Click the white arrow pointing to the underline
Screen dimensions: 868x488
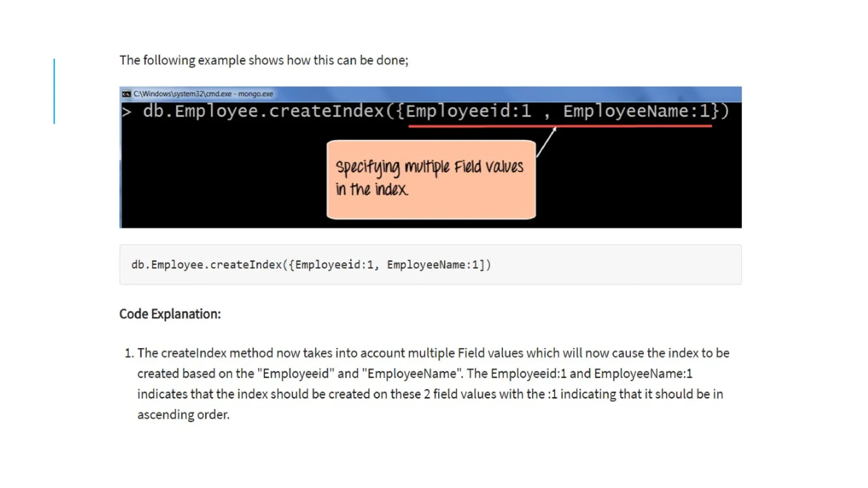click(x=546, y=142)
